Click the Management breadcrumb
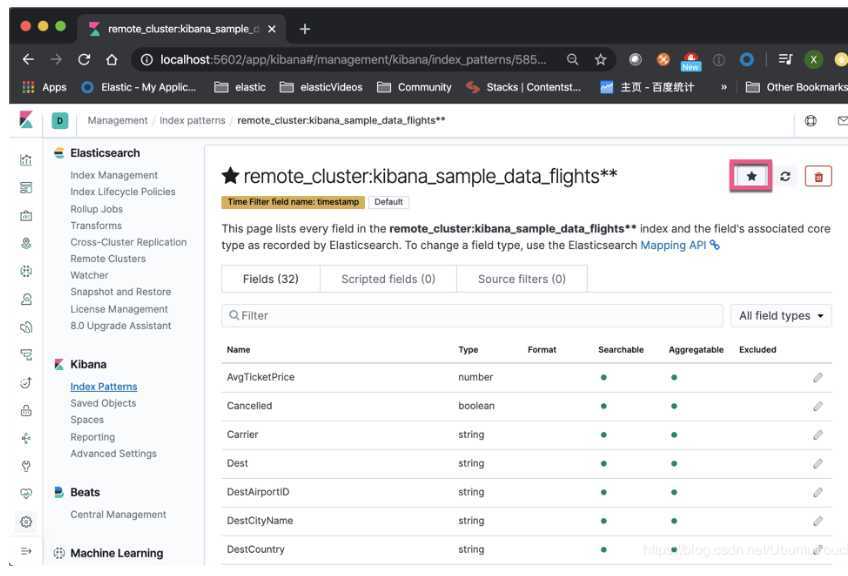 tap(117, 121)
